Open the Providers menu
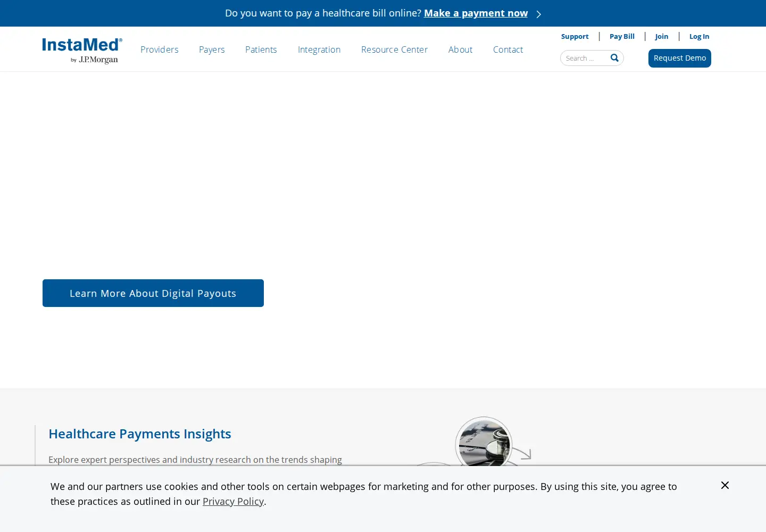 pos(160,49)
